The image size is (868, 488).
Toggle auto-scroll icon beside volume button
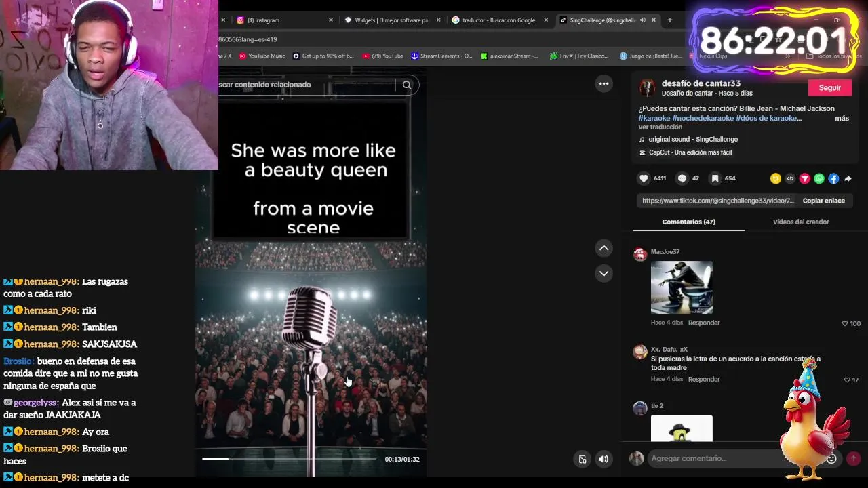click(582, 459)
